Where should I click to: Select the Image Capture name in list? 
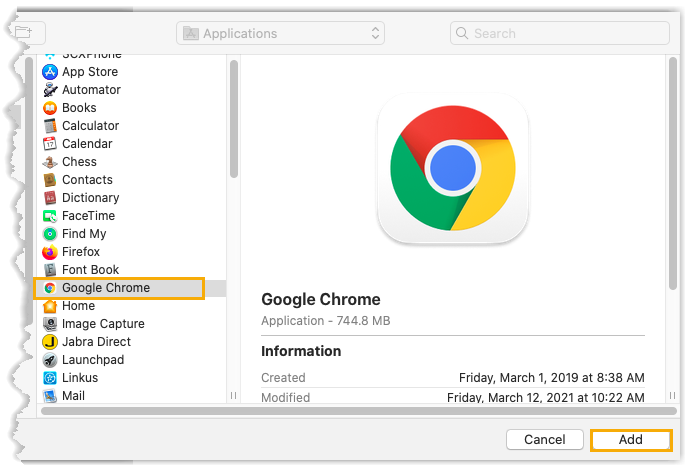[x=103, y=324]
